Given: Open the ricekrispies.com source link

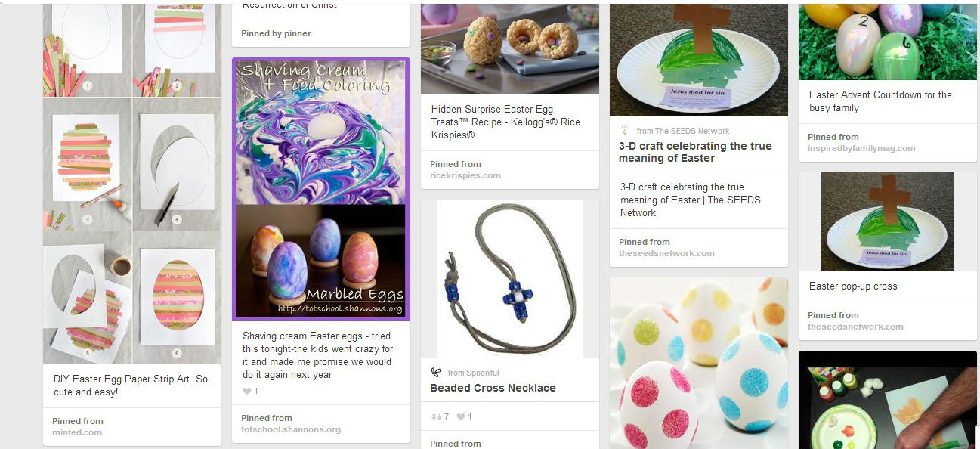Looking at the screenshot, I should (x=465, y=175).
